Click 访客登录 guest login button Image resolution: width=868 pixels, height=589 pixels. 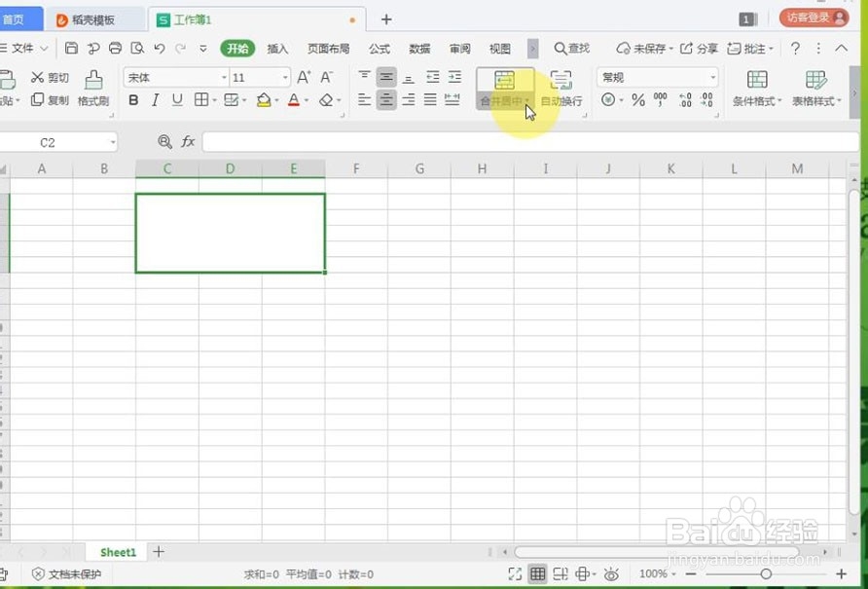click(x=814, y=18)
